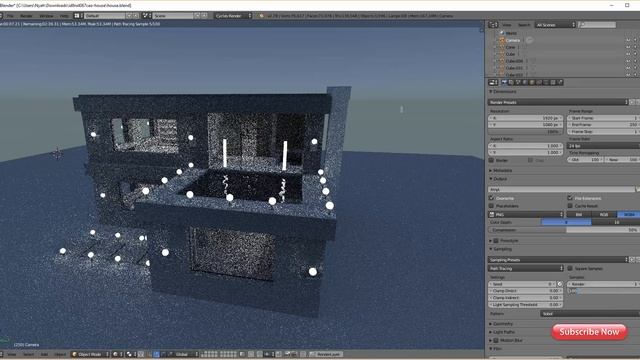
Task: Click the animated seed clock icon
Action: click(560, 284)
